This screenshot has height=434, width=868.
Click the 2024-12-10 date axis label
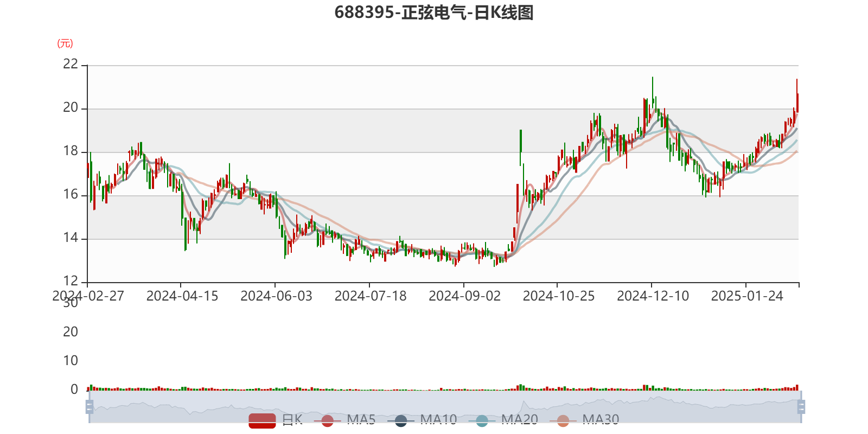coord(653,296)
